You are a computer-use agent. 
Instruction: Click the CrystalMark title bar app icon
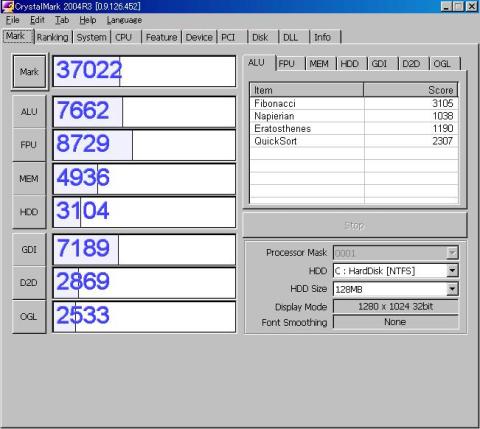point(7,6)
